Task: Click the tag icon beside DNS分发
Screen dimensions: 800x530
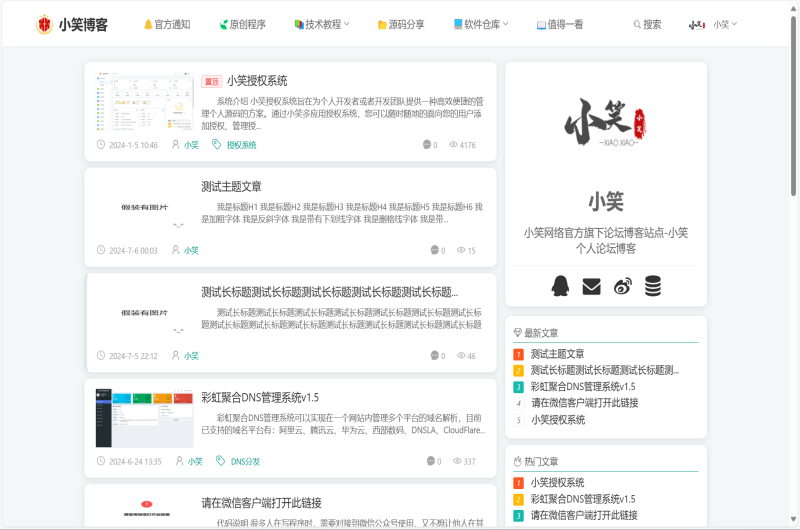Action: click(x=220, y=461)
